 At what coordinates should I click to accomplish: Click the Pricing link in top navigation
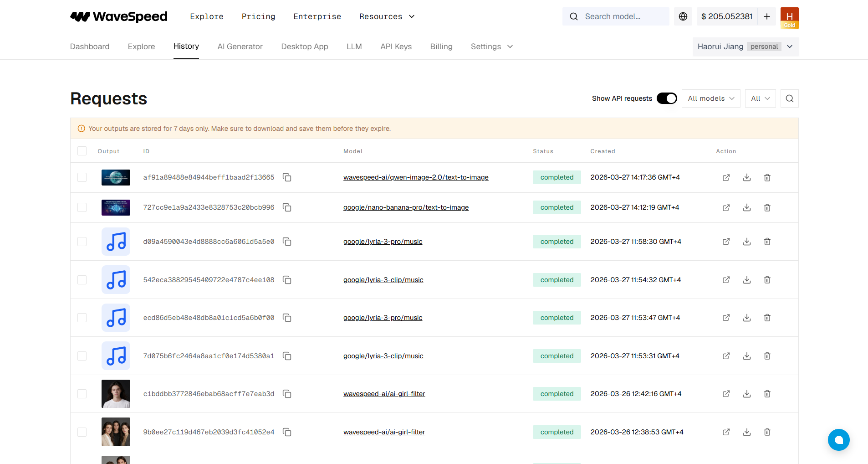tap(258, 16)
